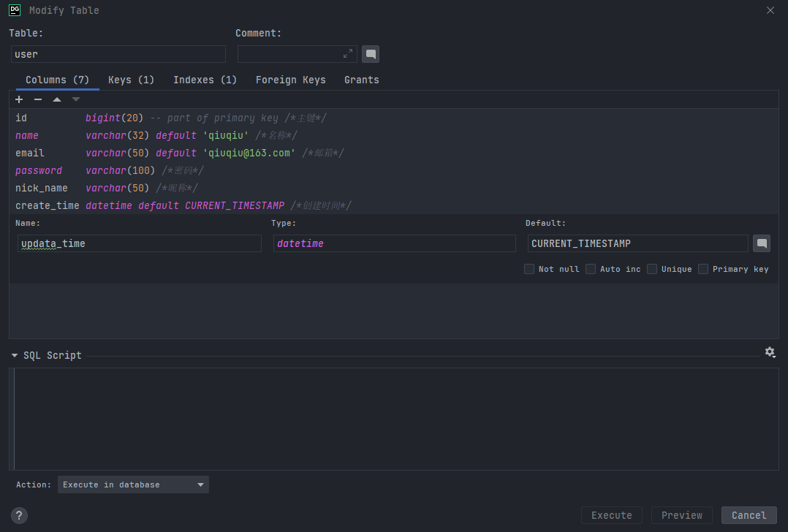788x532 pixels.
Task: Switch to the Keys tab
Action: [131, 80]
